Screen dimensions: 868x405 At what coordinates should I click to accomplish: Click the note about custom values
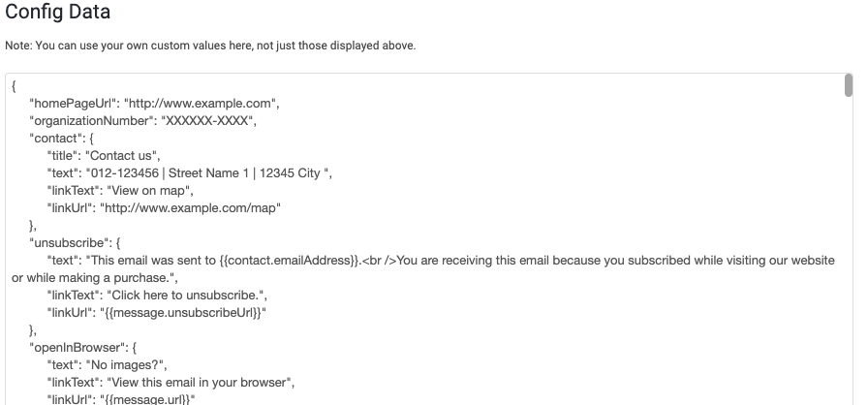tap(210, 46)
